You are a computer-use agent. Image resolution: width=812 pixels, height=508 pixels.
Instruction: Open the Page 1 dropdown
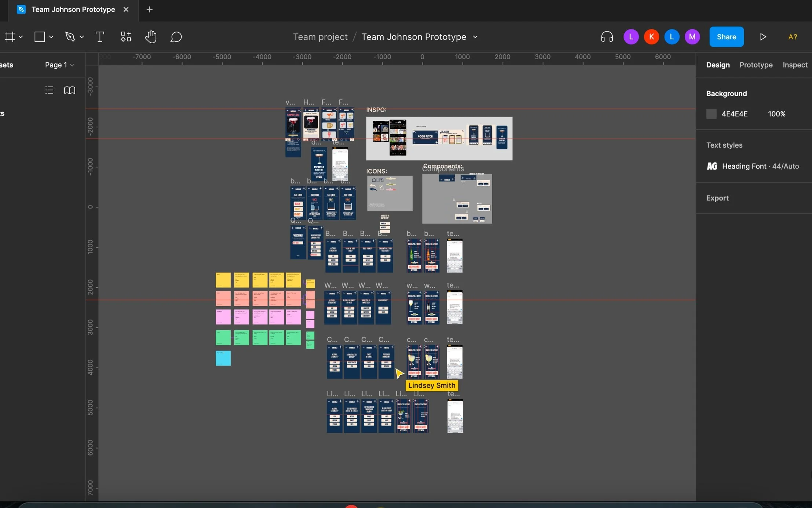[x=59, y=65]
